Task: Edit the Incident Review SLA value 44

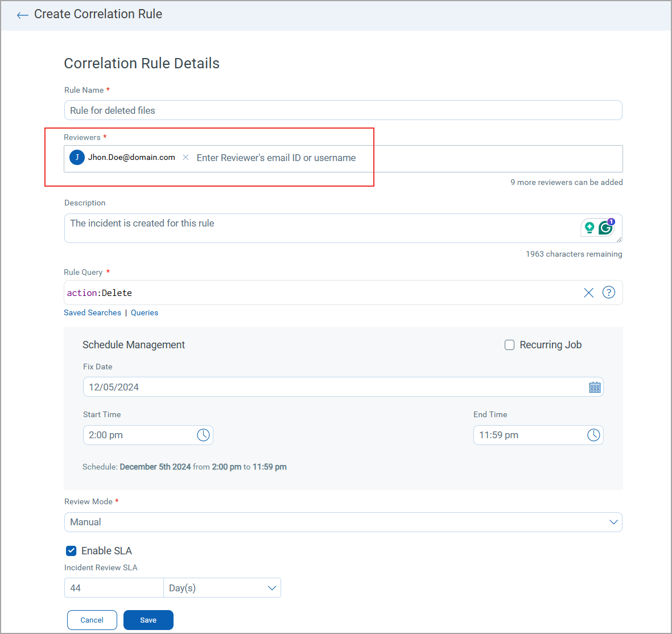Action: click(x=114, y=588)
